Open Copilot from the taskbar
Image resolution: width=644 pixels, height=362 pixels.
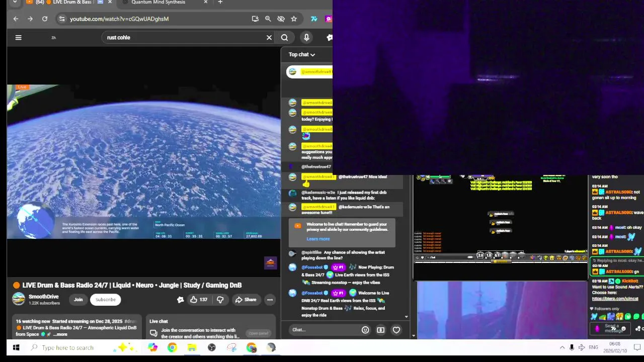(152, 347)
